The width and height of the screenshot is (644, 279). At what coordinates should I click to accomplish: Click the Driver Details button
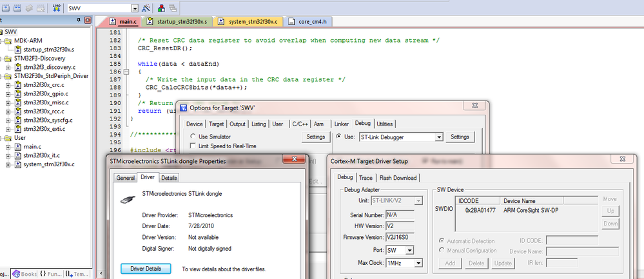coord(146,269)
